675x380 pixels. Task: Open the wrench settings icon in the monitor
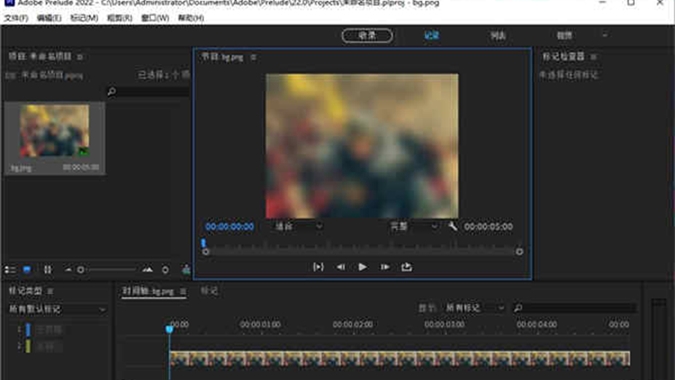pyautogui.click(x=452, y=226)
